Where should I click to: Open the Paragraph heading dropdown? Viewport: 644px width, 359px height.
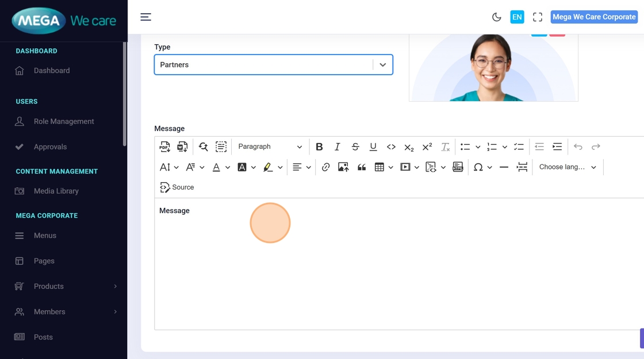point(270,147)
